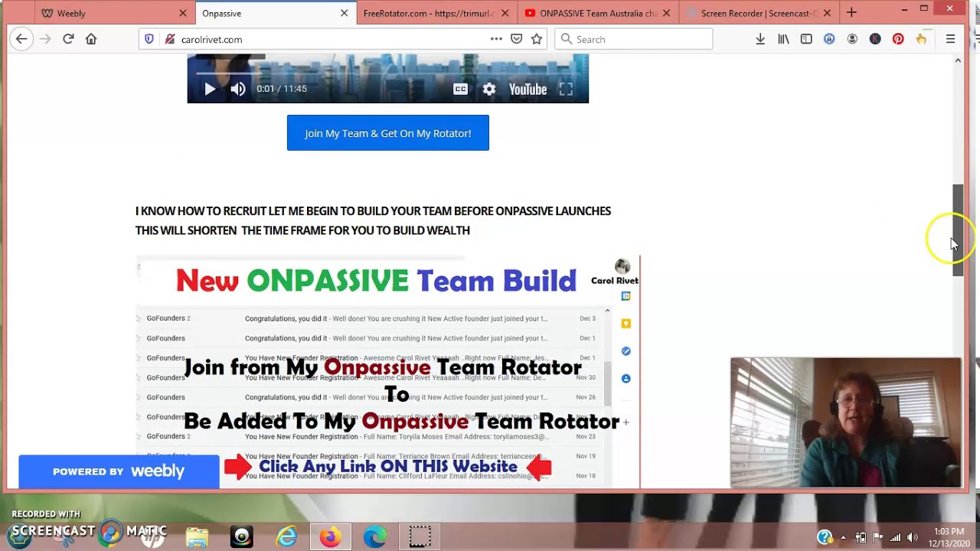Viewport: 980px width, 551px height.
Task: Switch to the FreeRotator.com tab
Action: [x=436, y=13]
